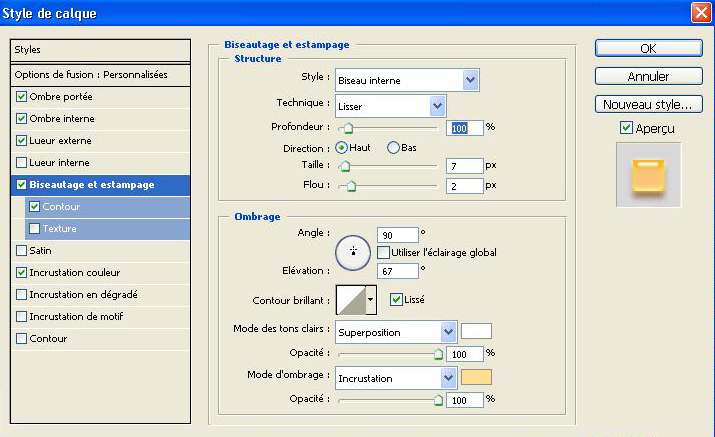The image size is (715, 437).
Task: Uncheck the Lueur externe checkbox
Action: coord(21,140)
